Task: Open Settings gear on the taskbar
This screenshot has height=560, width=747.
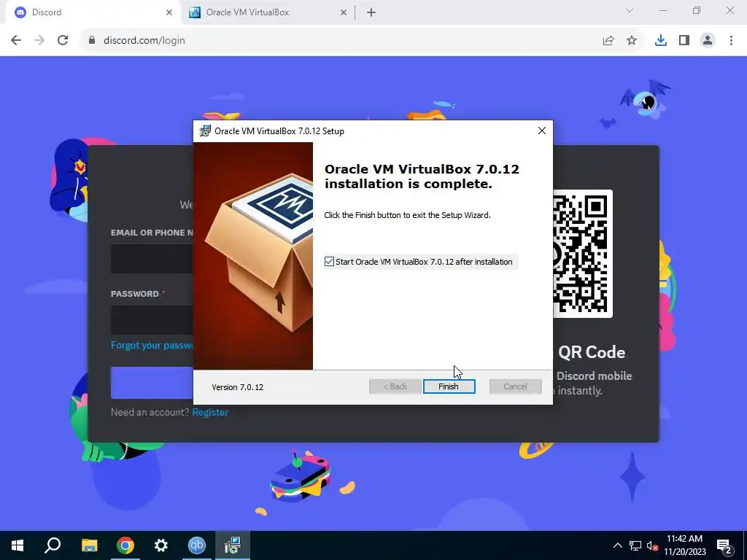Action: pyautogui.click(x=161, y=545)
